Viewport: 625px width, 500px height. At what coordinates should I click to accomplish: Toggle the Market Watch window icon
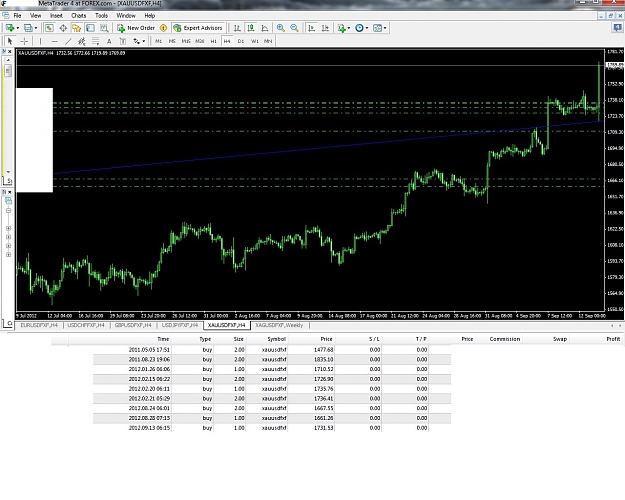[49, 28]
